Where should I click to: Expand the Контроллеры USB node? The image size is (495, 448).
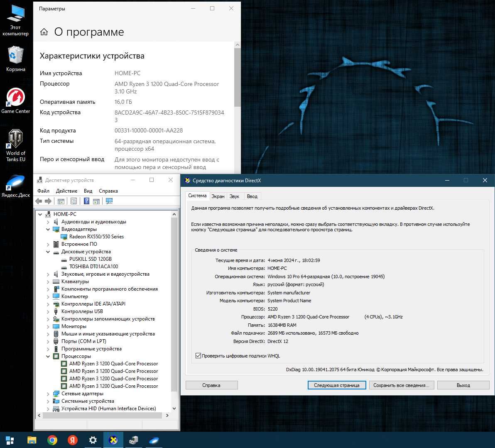click(48, 312)
